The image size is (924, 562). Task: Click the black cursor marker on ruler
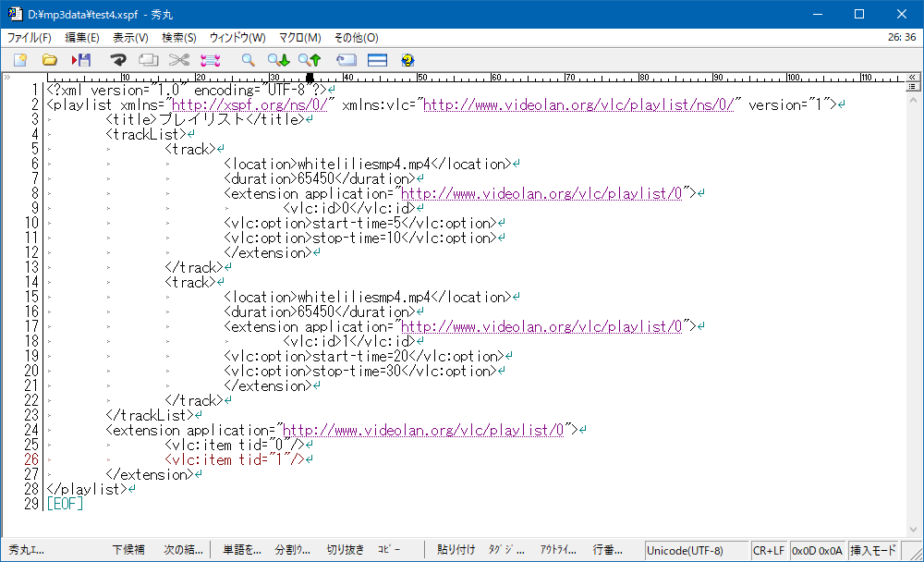[x=310, y=78]
